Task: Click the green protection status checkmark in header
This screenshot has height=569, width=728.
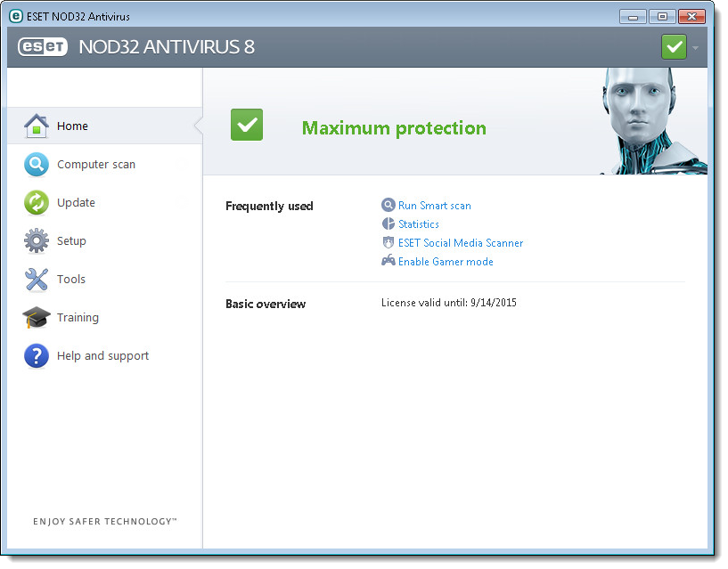Action: click(x=674, y=47)
